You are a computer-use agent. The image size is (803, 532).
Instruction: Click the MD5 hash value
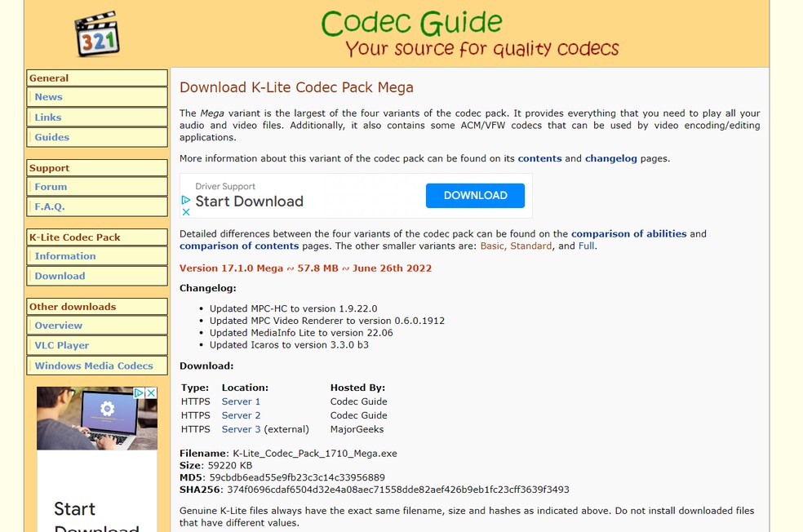(x=297, y=477)
